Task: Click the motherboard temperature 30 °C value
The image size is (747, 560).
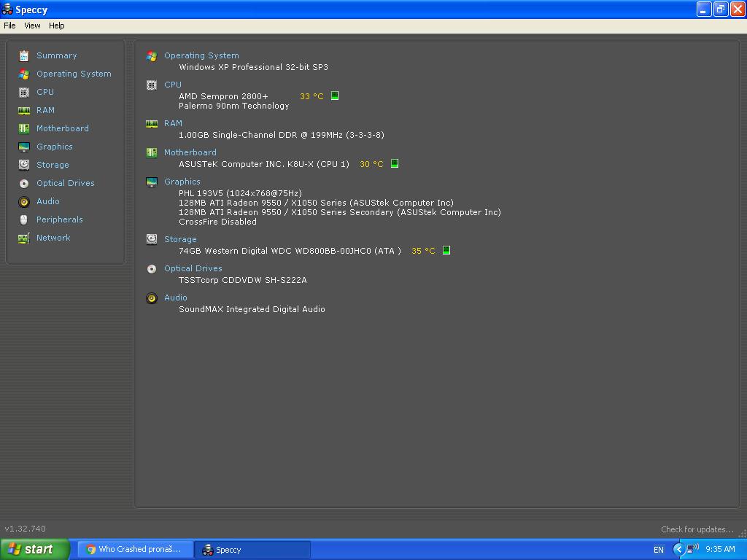Action: click(x=371, y=164)
